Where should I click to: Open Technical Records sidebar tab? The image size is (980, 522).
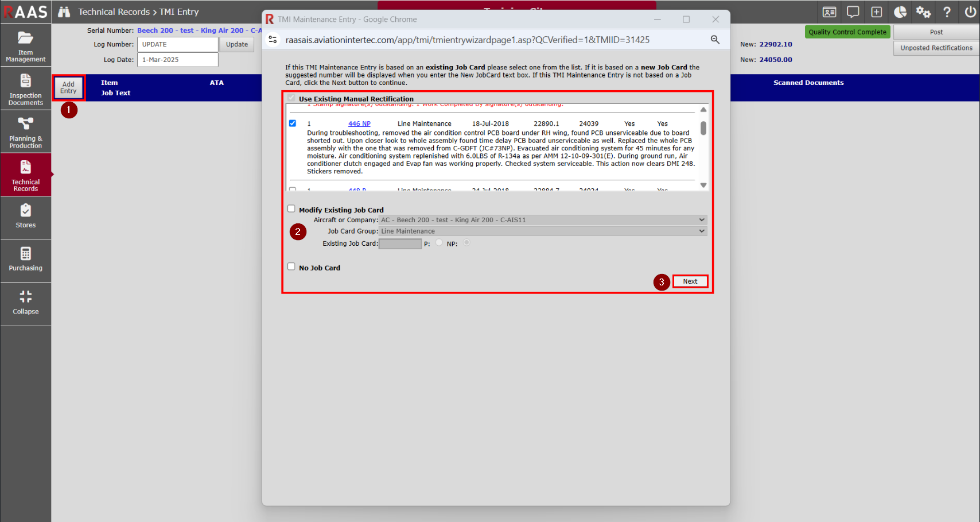(x=25, y=175)
